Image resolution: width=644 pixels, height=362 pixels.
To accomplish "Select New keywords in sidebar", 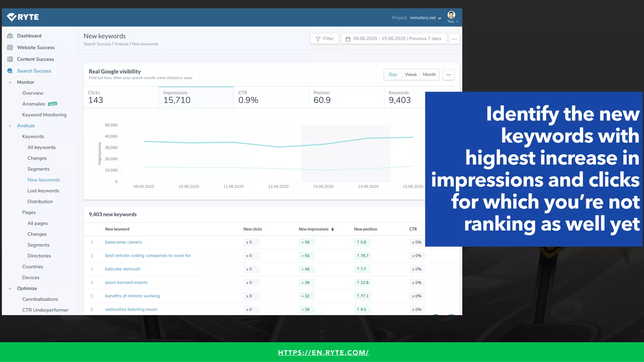I will [x=44, y=180].
